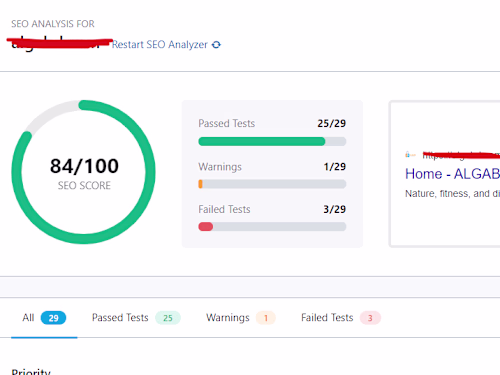500x375 pixels.
Task: Open the Home - ALGAB preview title link
Action: coord(452,174)
